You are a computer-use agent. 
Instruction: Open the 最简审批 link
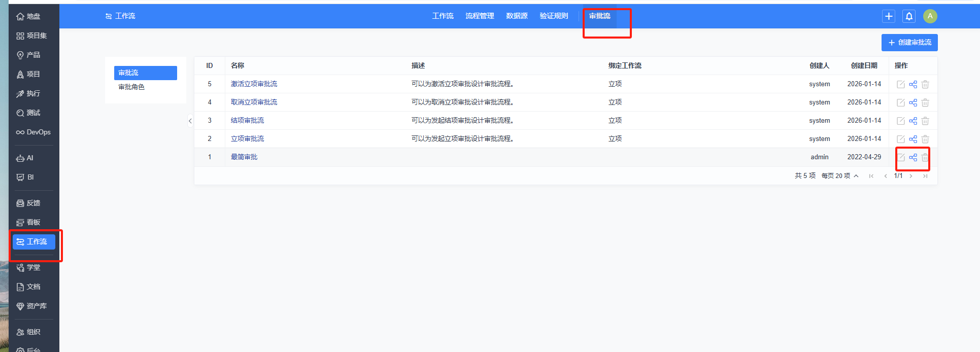click(x=244, y=157)
